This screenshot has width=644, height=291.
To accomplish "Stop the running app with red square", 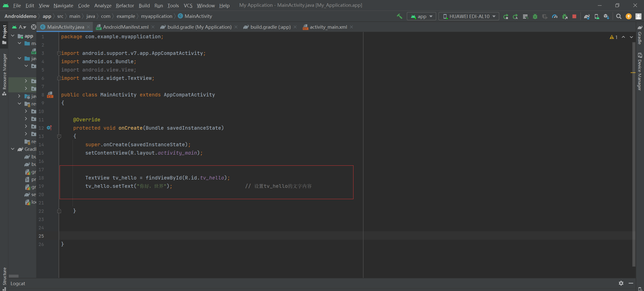I will click(574, 16).
